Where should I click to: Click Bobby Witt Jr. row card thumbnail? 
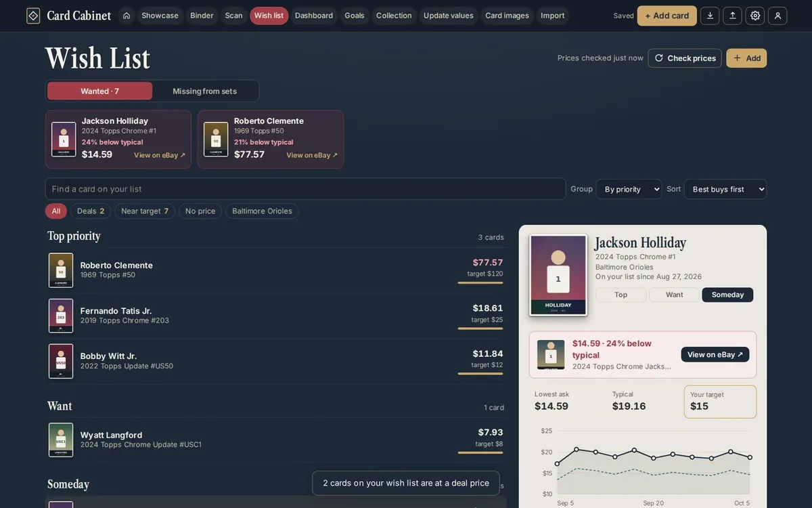click(61, 361)
